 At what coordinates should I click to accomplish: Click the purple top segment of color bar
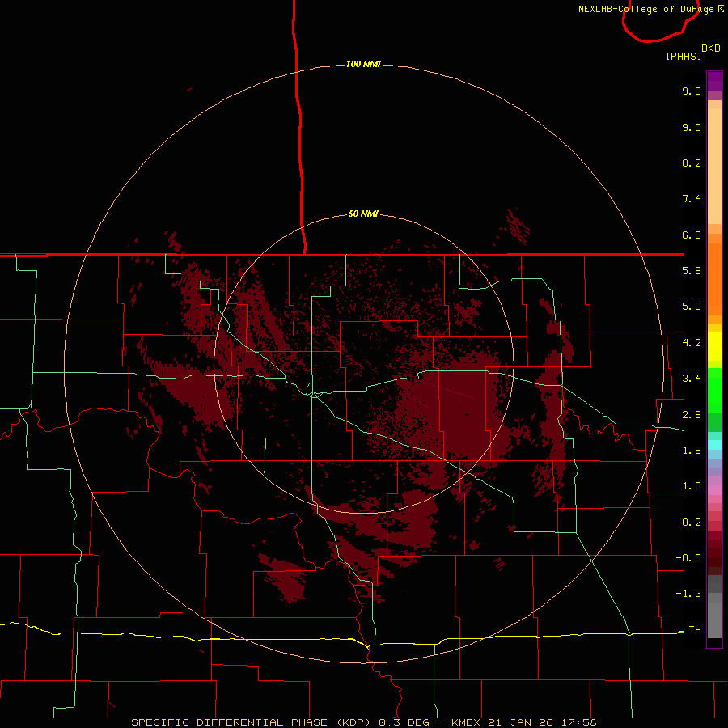click(x=714, y=81)
